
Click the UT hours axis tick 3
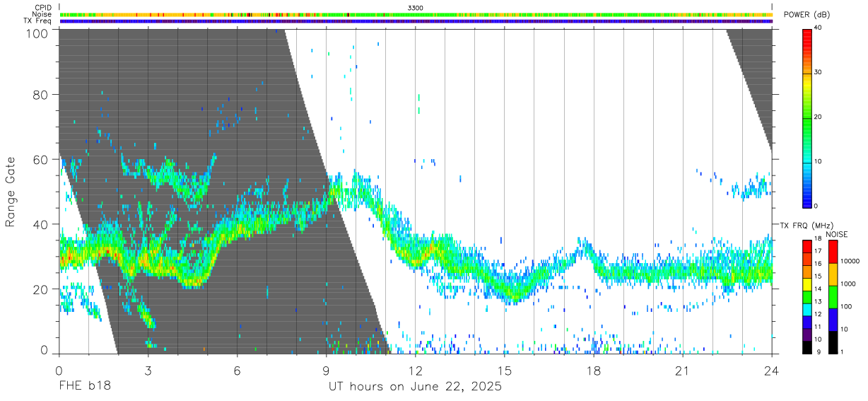click(x=148, y=371)
